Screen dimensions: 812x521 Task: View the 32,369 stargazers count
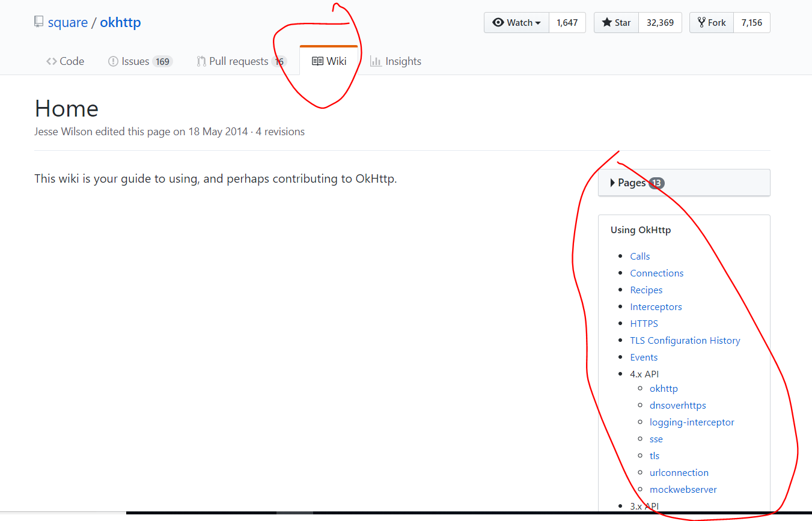pos(660,23)
